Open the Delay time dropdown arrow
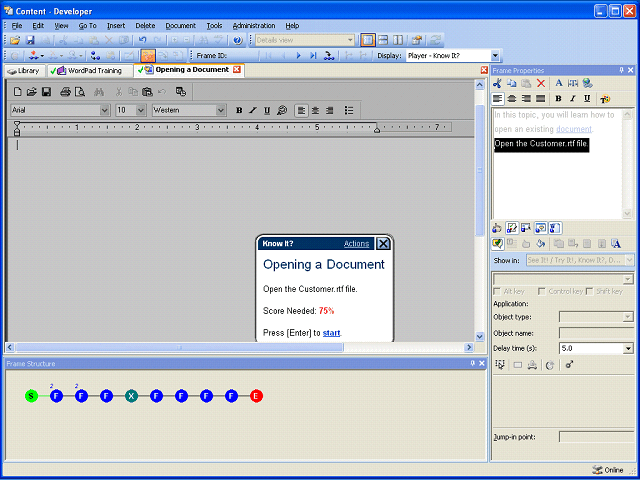Image resolution: width=640 pixels, height=480 pixels. (628, 349)
